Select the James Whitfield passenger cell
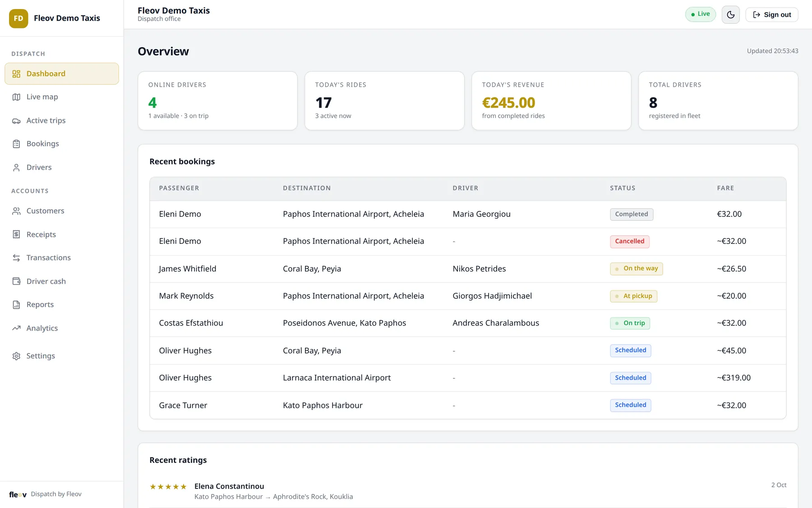This screenshot has width=812, height=508. click(x=188, y=269)
